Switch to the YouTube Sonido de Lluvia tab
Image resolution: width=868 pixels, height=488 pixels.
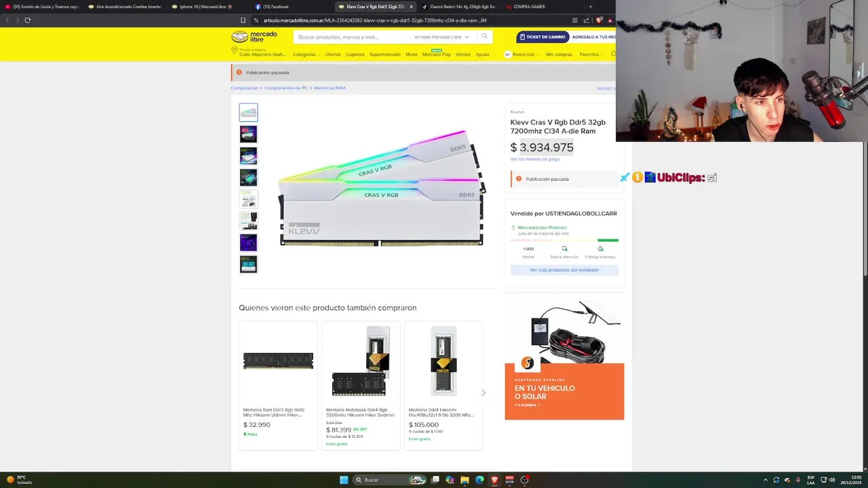click(42, 7)
